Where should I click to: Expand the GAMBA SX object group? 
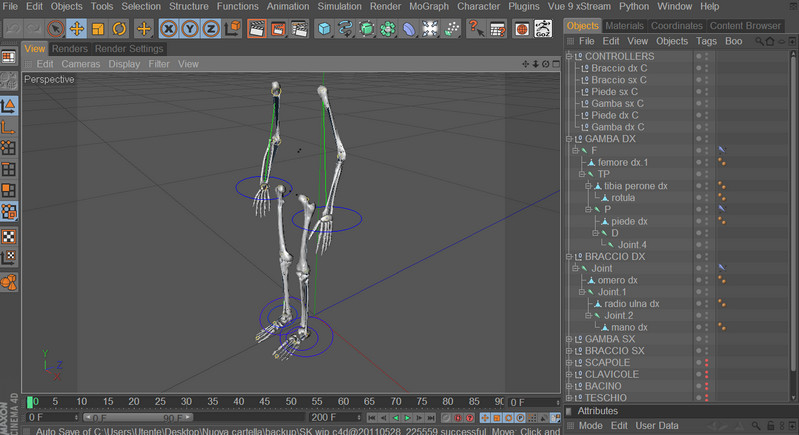click(569, 339)
